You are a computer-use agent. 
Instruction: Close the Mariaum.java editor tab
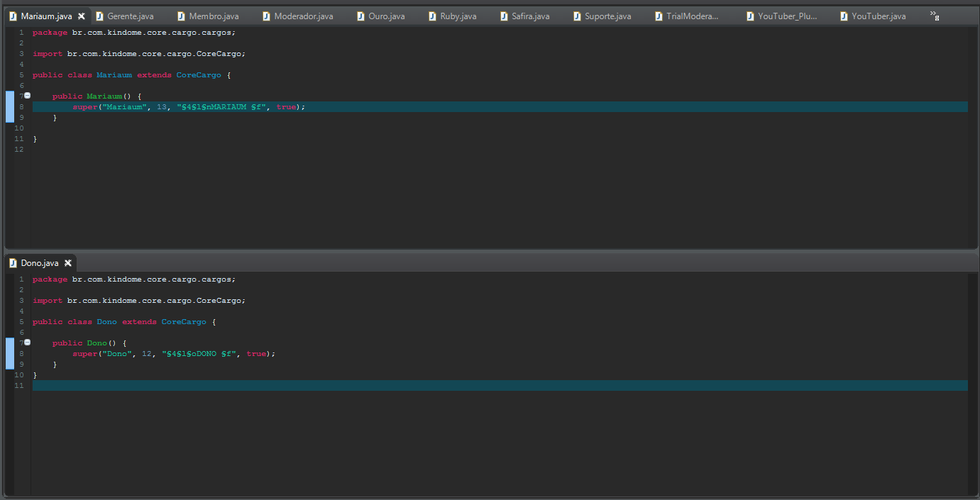82,16
